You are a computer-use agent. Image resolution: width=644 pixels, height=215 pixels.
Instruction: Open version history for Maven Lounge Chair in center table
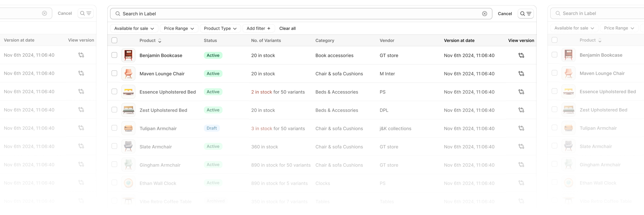[521, 74]
